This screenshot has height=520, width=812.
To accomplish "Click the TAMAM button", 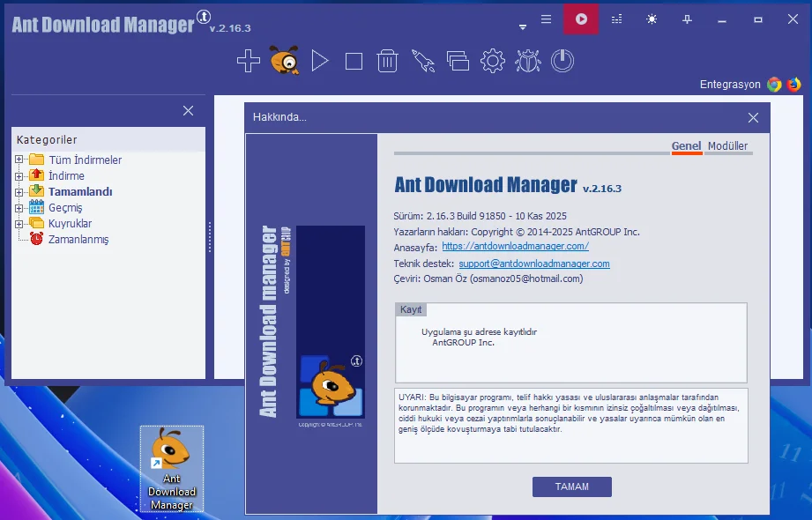I will point(571,487).
